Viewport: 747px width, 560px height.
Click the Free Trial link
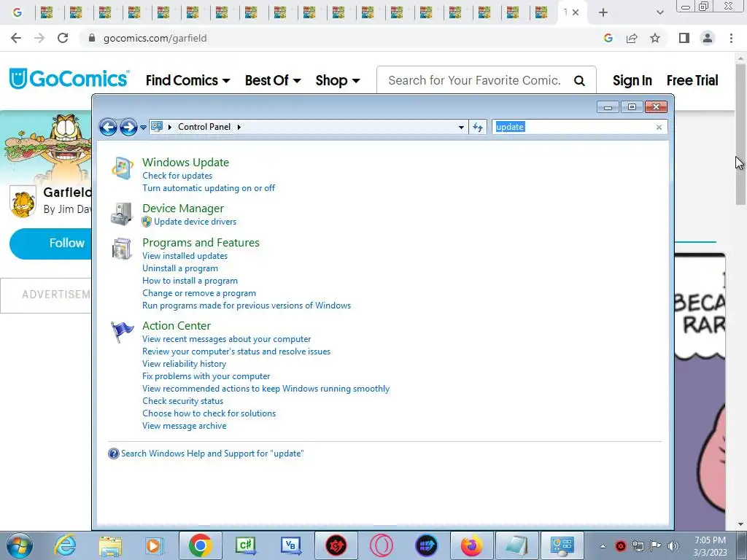[692, 80]
